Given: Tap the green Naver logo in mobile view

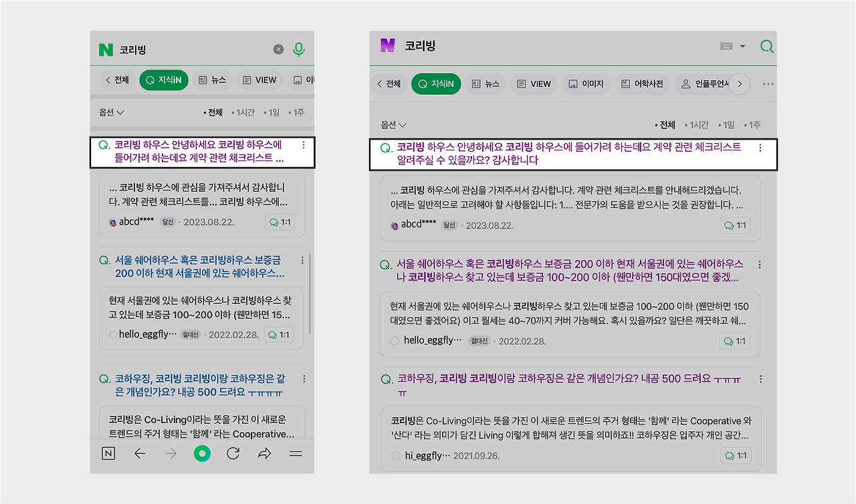Looking at the screenshot, I should point(106,49).
